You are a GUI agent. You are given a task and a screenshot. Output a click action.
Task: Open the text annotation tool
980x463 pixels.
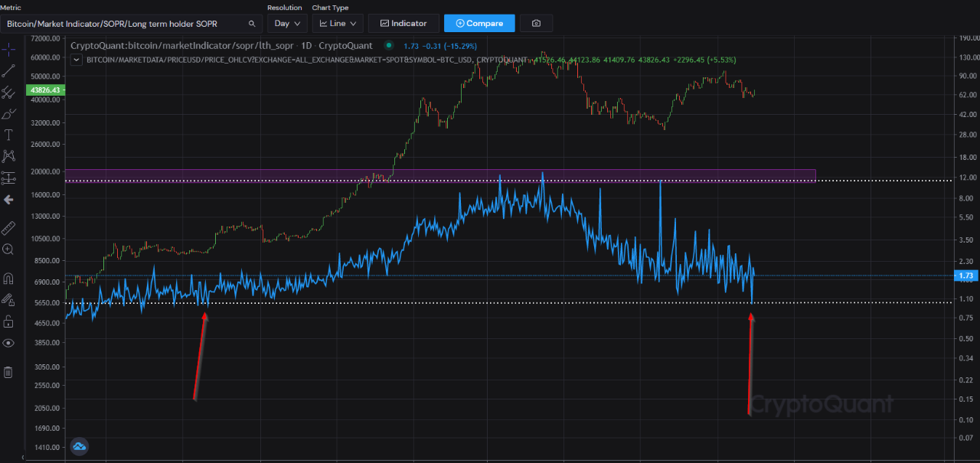(9, 134)
